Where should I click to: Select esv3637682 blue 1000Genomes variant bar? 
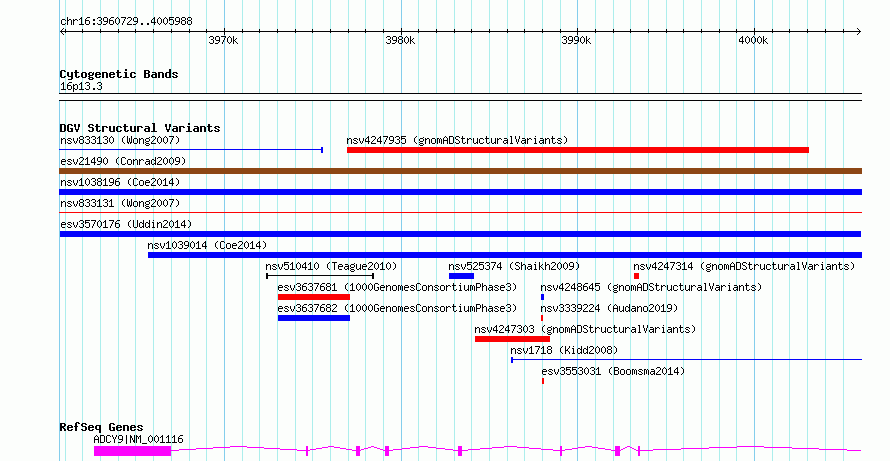point(314,318)
